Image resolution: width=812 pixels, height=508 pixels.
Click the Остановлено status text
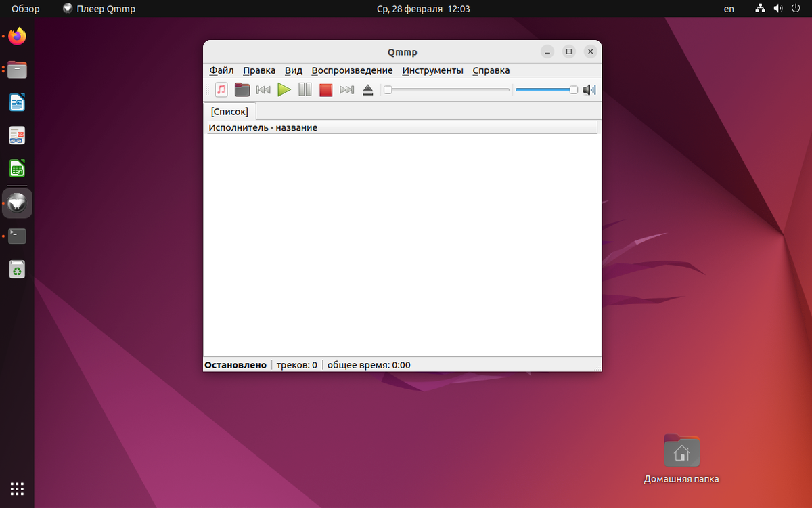pos(235,365)
